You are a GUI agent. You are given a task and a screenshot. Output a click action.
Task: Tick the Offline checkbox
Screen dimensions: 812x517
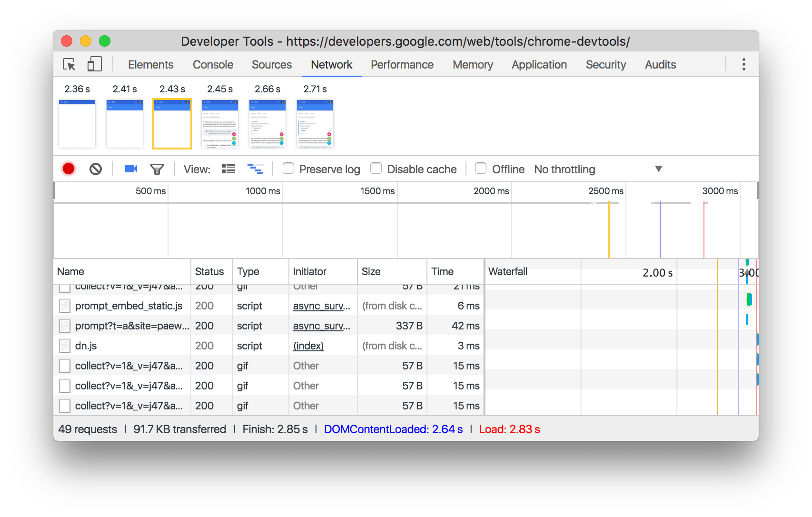coord(481,169)
